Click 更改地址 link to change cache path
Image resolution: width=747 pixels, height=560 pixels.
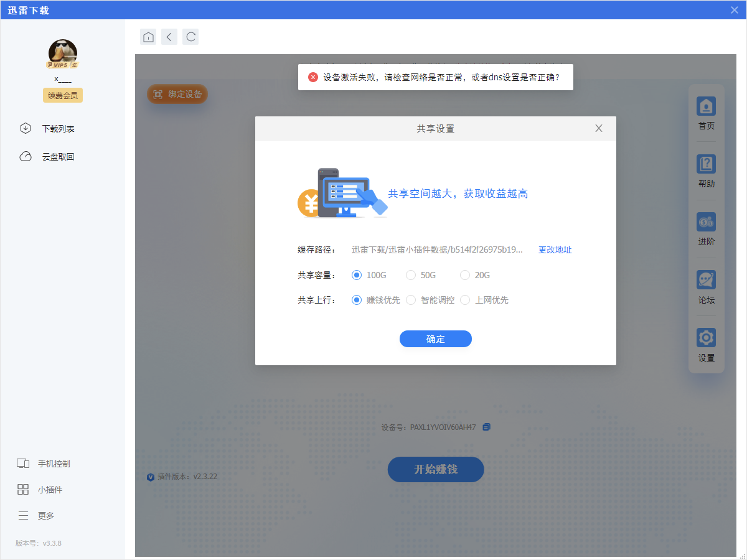pos(555,250)
